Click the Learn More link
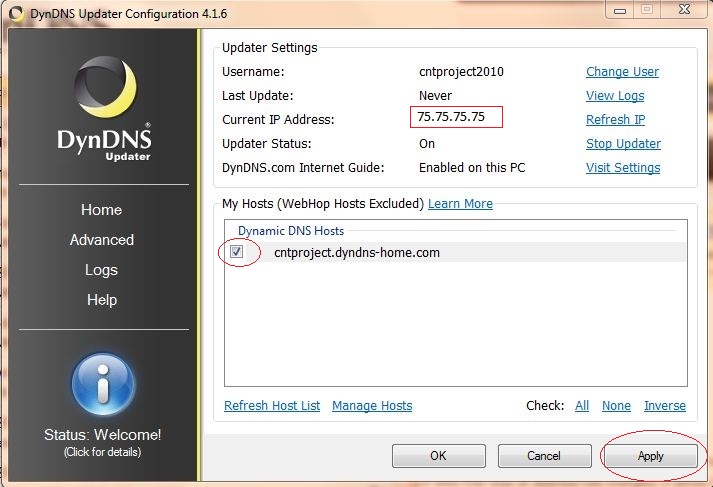This screenshot has height=487, width=713. (460, 203)
